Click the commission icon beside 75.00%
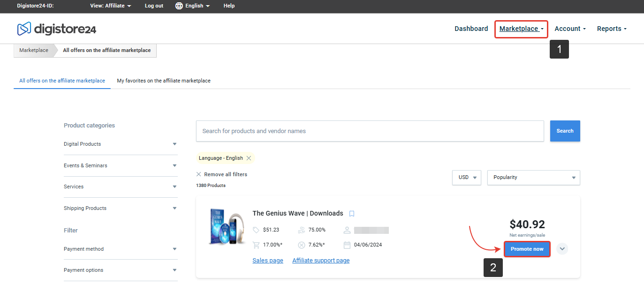 (x=301, y=230)
